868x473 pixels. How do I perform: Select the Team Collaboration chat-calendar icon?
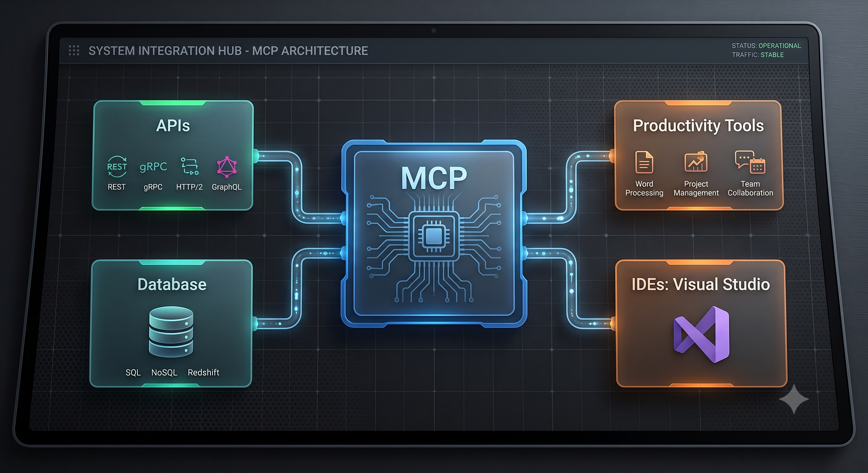pyautogui.click(x=750, y=162)
